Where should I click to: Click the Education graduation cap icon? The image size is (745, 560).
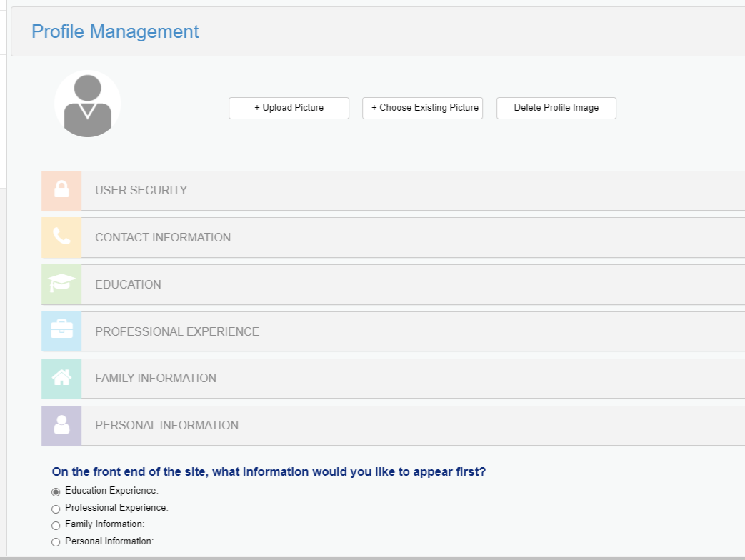pyautogui.click(x=61, y=284)
